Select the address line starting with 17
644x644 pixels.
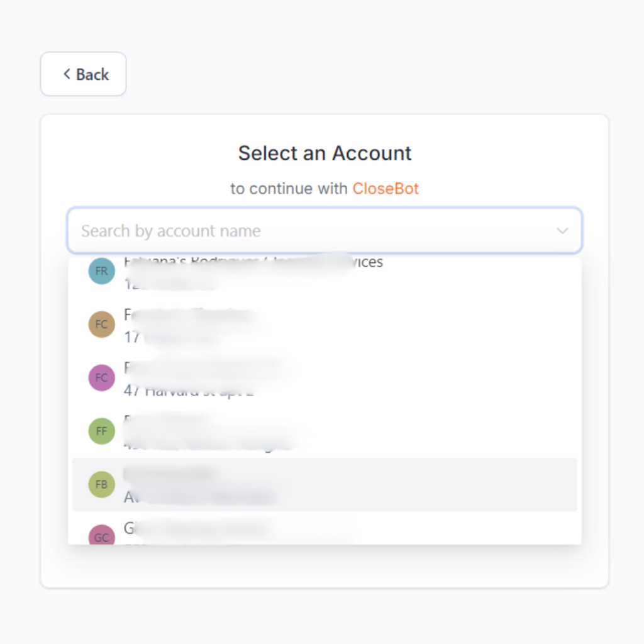click(x=169, y=337)
